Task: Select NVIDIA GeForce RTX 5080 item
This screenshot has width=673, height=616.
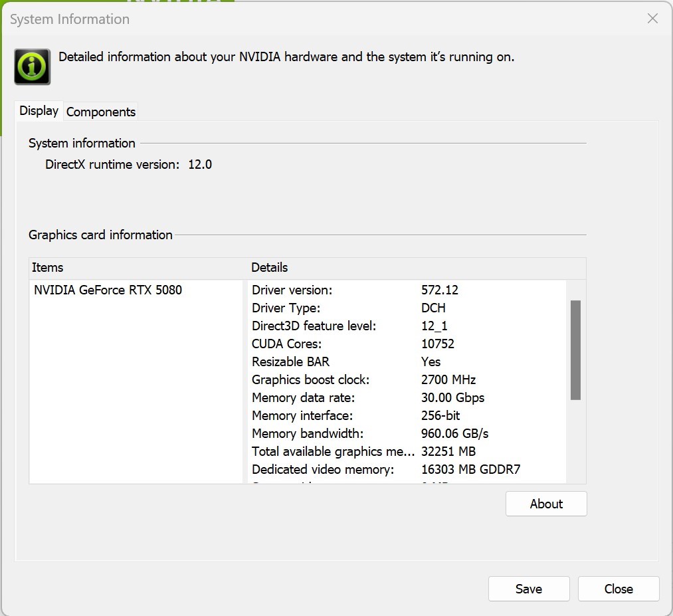Action: coord(108,290)
